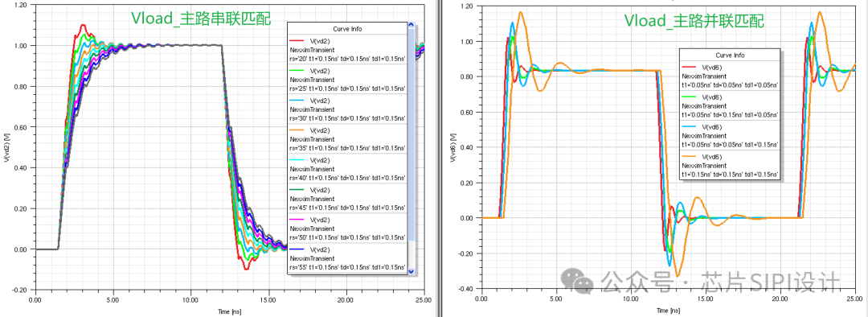The width and height of the screenshot is (868, 317).
Task: Click the -0.20 Y-axis tick in left plot
Action: click(x=19, y=290)
